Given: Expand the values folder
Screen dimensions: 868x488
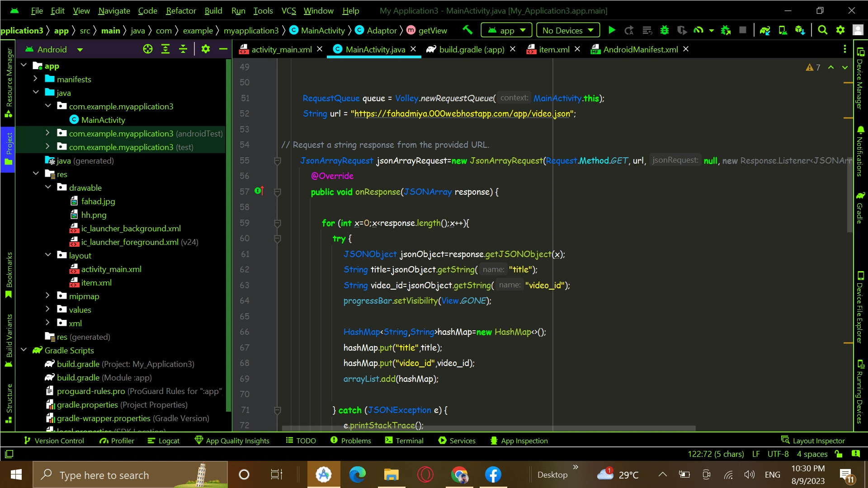Looking at the screenshot, I should pos(47,309).
